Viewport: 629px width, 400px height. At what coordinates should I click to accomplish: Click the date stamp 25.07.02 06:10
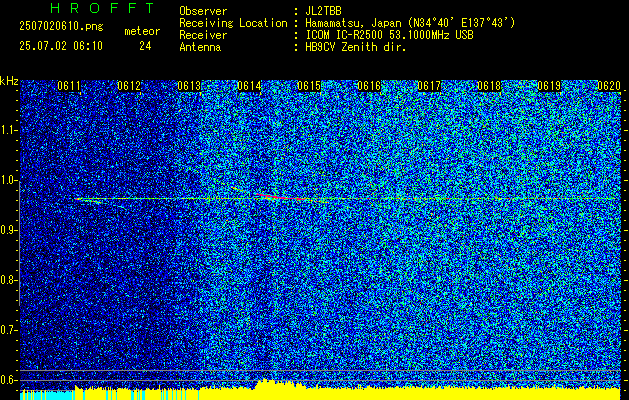coord(61,46)
